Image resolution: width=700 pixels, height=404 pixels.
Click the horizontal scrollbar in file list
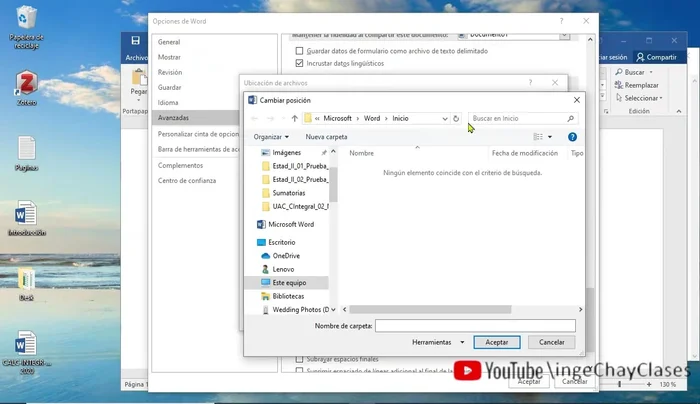[430, 309]
